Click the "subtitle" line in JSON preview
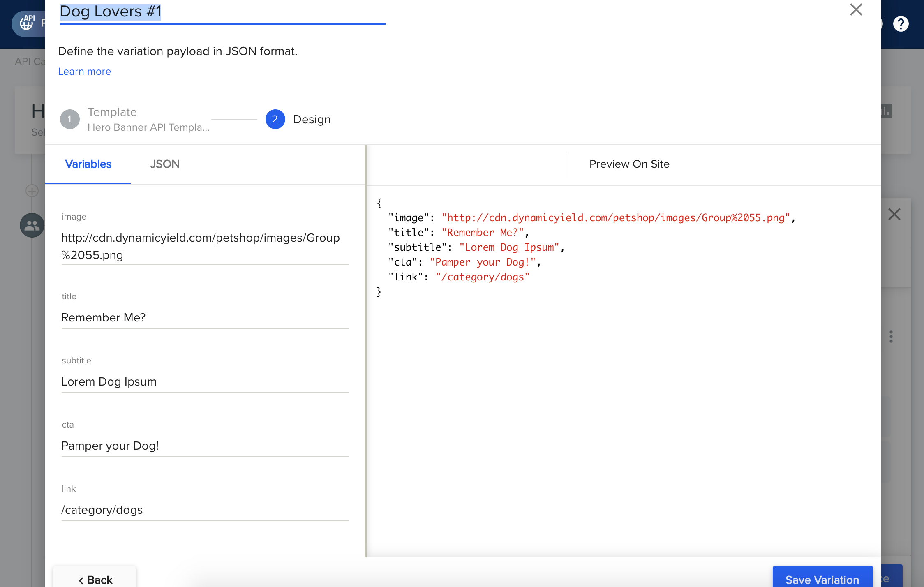Image resolution: width=924 pixels, height=587 pixels. [476, 247]
